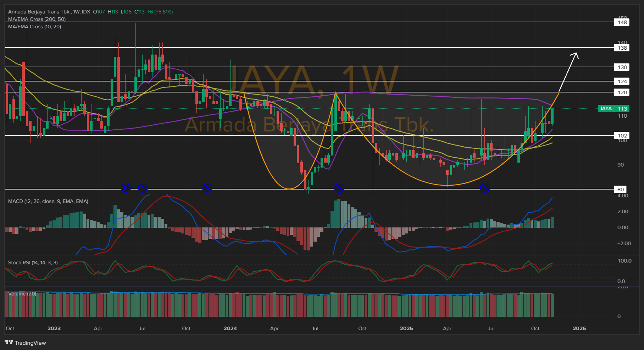Click the Armada Berjaya Trans Tbk. symbol title
This screenshot has width=644, height=350.
[x=39, y=12]
